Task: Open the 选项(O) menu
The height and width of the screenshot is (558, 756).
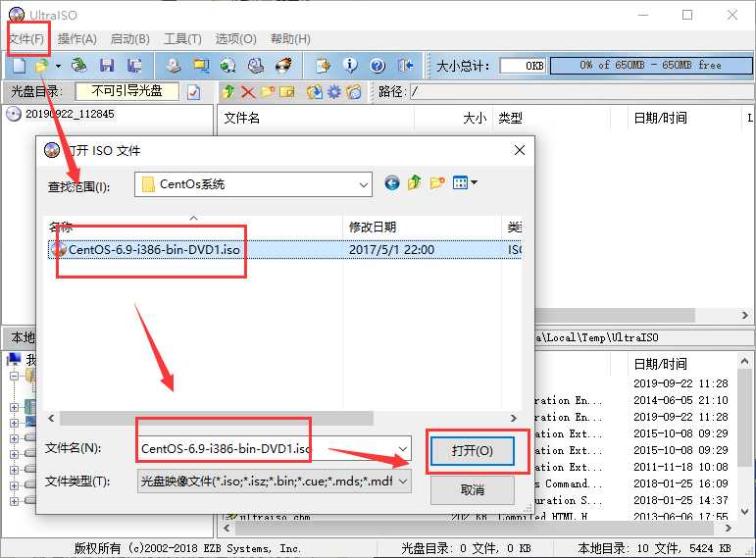Action: (x=235, y=39)
